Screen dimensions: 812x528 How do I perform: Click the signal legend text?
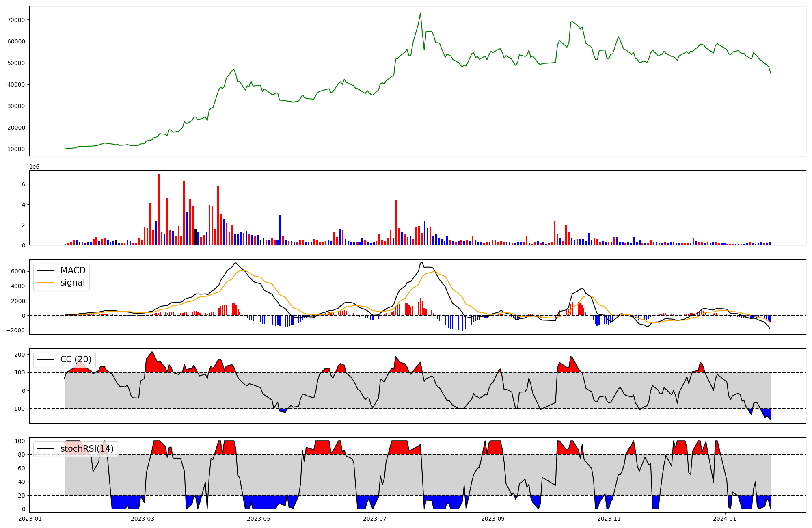72,283
